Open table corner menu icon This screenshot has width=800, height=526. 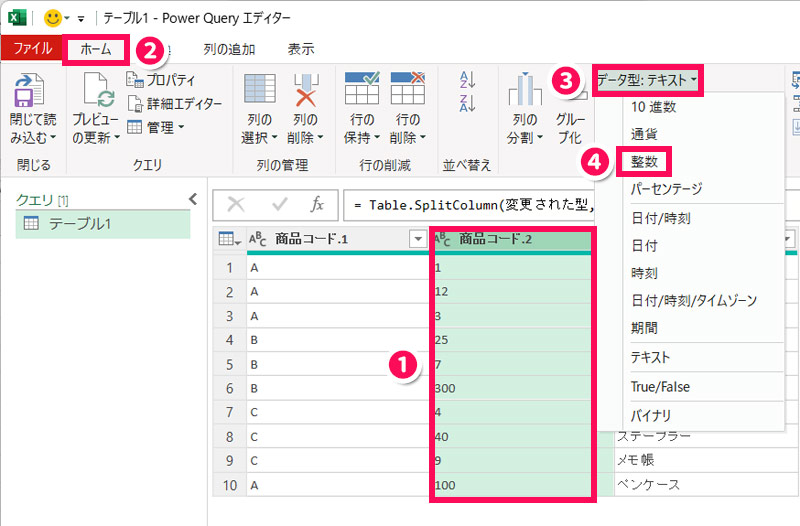click(x=229, y=239)
